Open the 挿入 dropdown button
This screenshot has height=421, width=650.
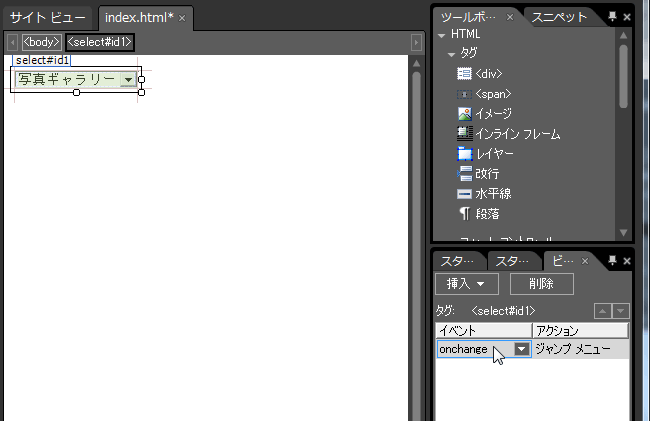pos(467,284)
